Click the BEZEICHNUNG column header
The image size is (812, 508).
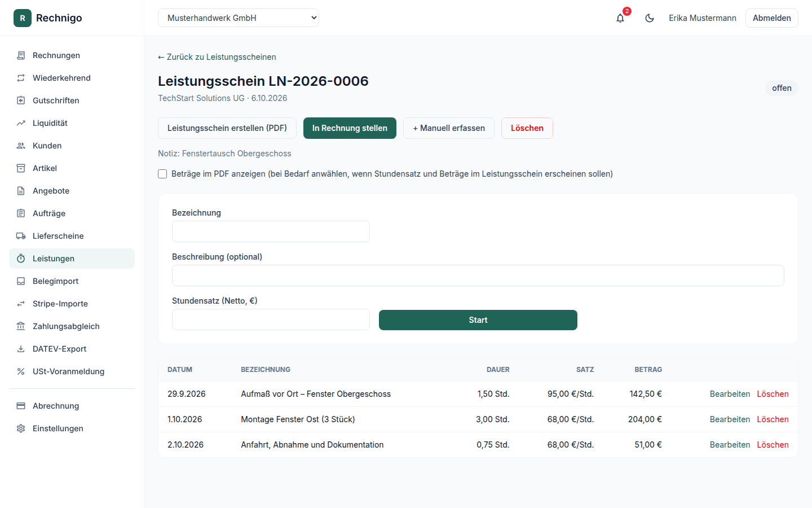click(x=266, y=370)
